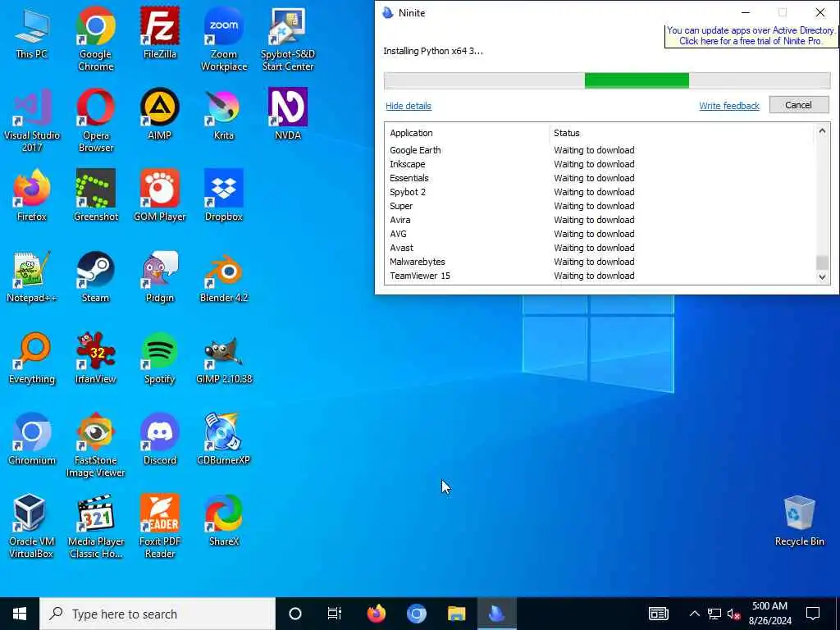
Task: Click the details list scroll-up arrow
Action: [822, 130]
